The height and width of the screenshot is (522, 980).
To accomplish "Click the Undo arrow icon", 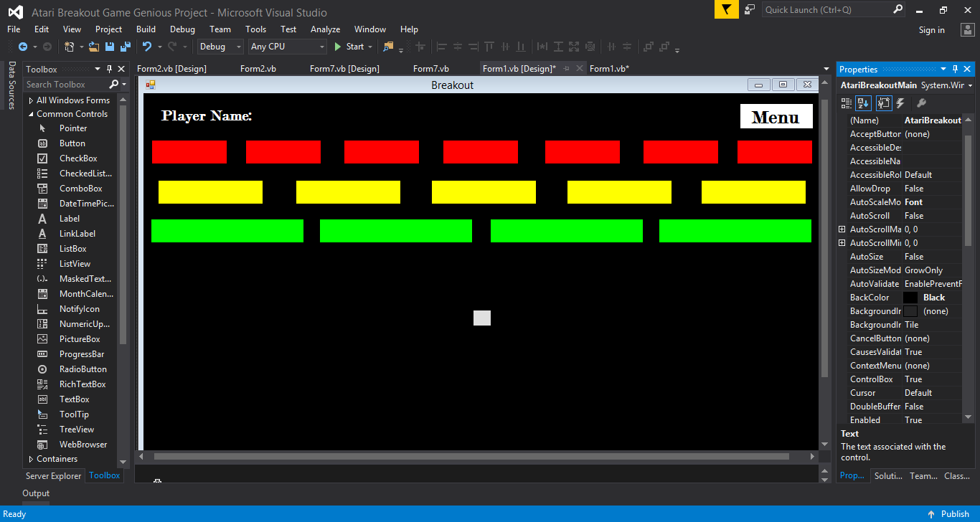I will coord(147,47).
